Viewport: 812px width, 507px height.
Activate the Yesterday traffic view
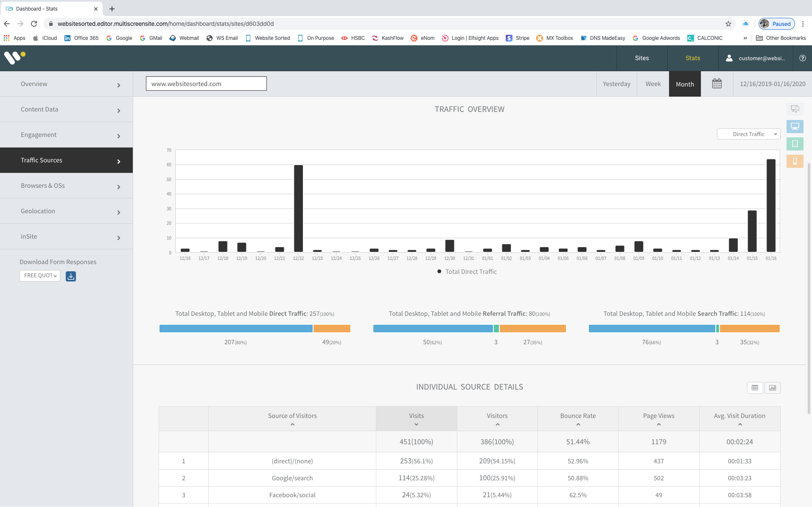point(616,84)
